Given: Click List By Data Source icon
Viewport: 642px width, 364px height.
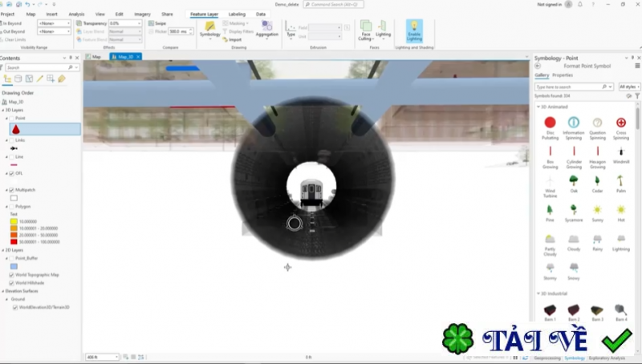Looking at the screenshot, I should tap(18, 79).
